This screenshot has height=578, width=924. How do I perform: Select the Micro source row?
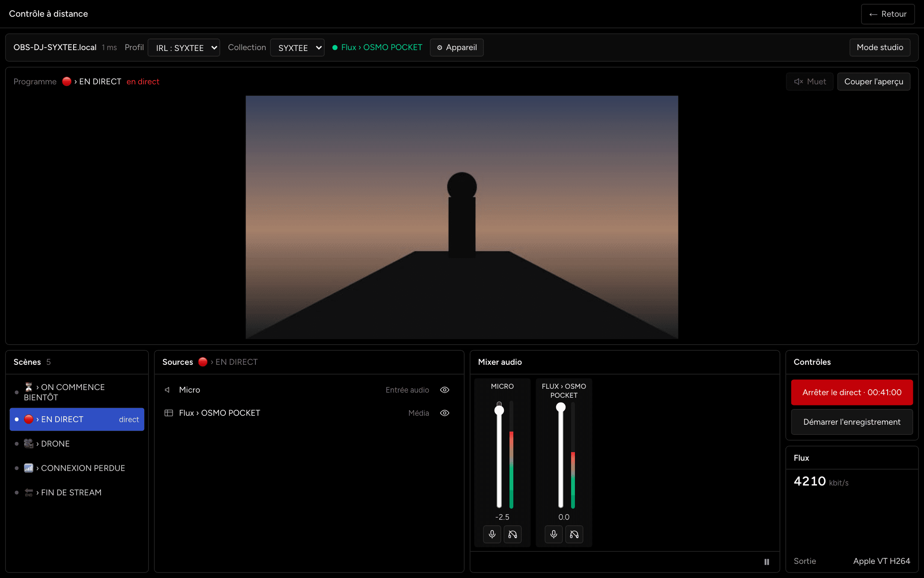click(x=309, y=390)
